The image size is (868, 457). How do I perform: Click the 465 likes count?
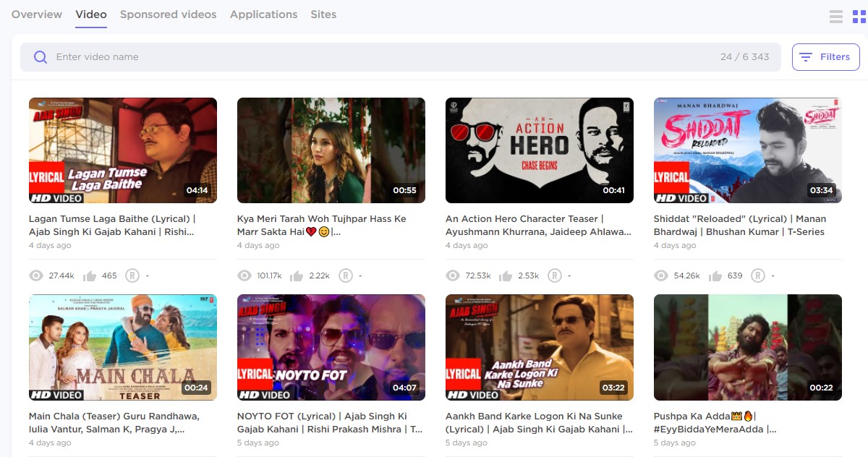[x=109, y=276]
